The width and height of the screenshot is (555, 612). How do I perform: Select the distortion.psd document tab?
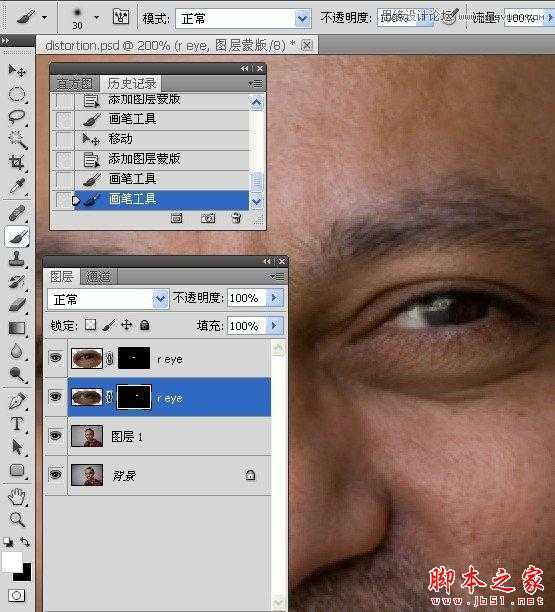pyautogui.click(x=177, y=46)
